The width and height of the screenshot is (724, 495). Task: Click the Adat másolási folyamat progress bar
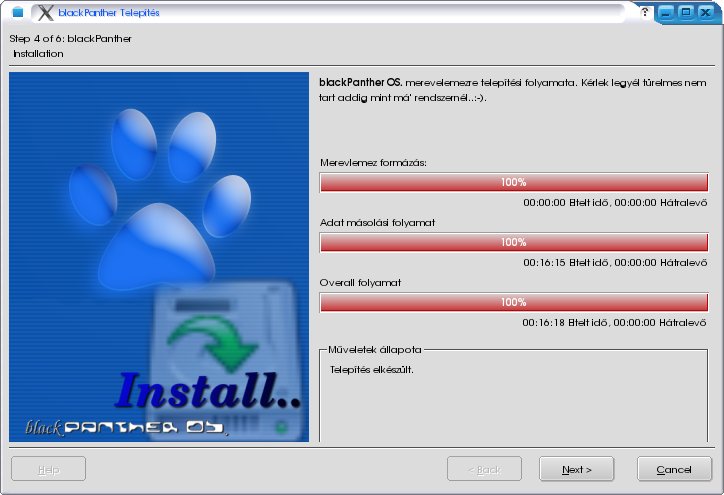(x=513, y=242)
